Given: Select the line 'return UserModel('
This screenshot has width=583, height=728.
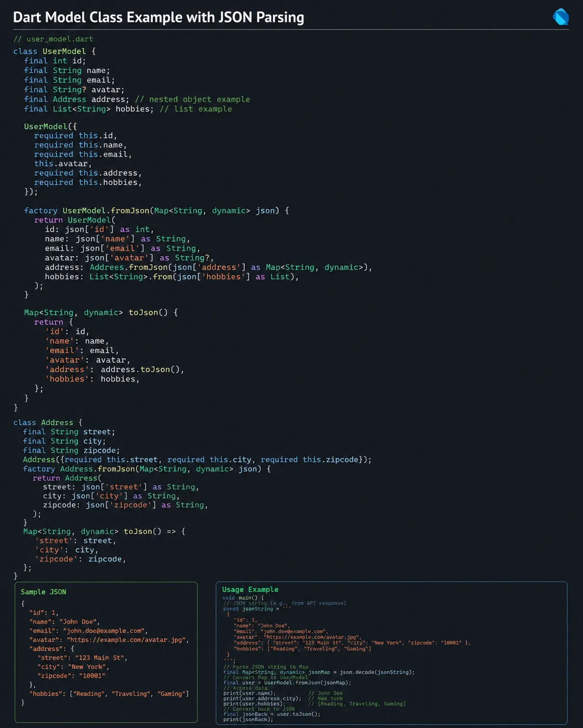Looking at the screenshot, I should pyautogui.click(x=75, y=220).
